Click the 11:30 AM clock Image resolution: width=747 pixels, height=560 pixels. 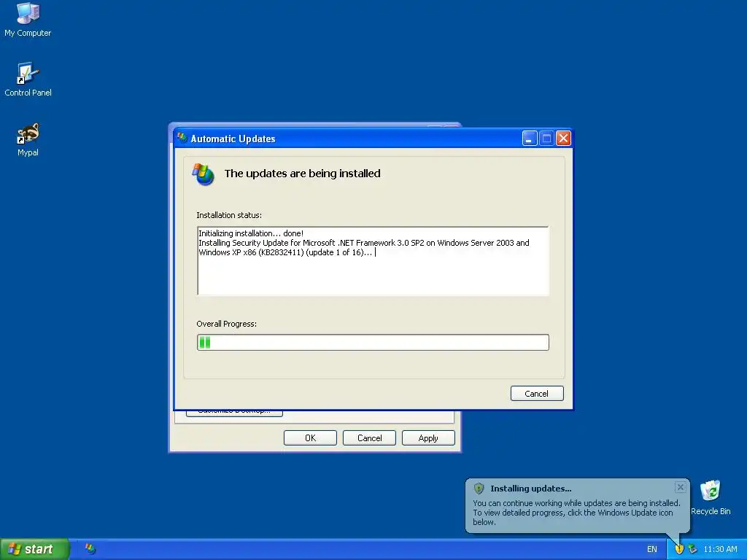click(720, 549)
